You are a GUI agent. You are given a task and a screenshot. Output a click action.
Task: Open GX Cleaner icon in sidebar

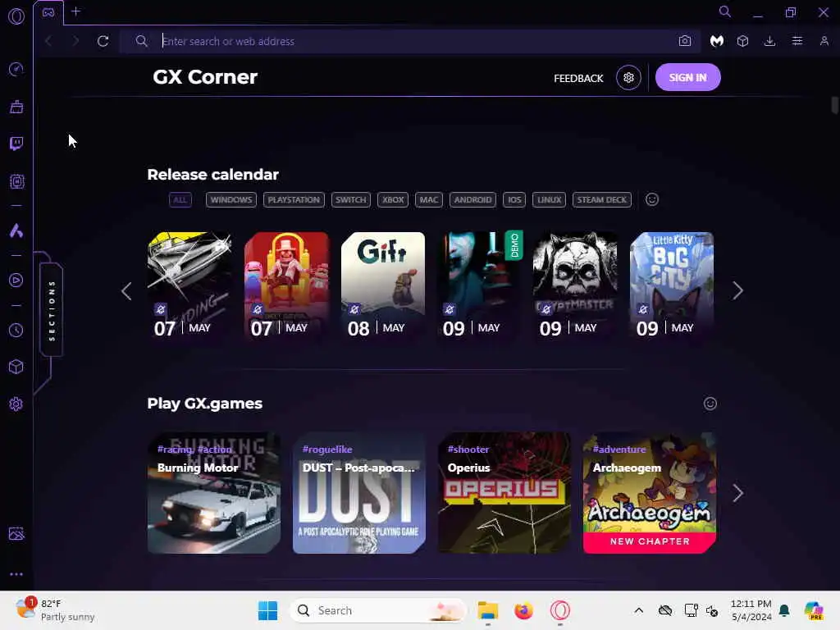(x=16, y=107)
